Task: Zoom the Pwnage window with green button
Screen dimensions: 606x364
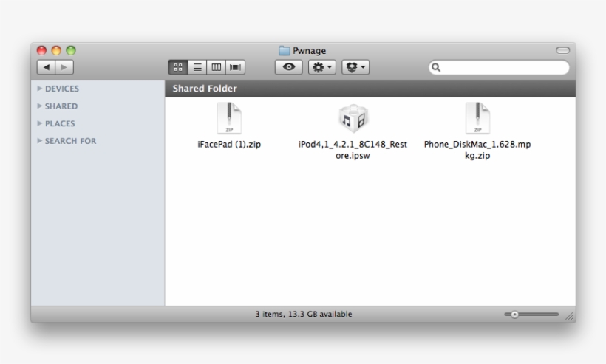Action: point(71,50)
